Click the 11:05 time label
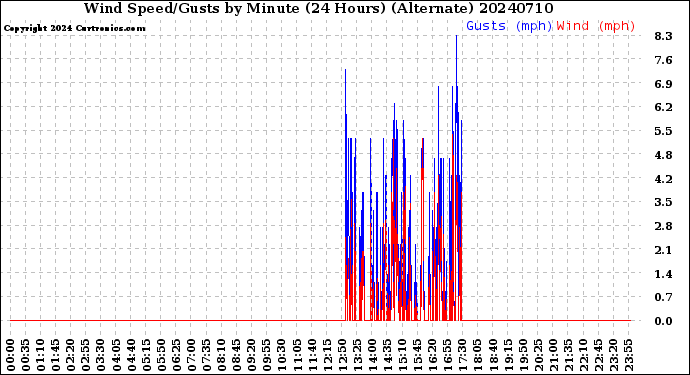 click(297, 355)
